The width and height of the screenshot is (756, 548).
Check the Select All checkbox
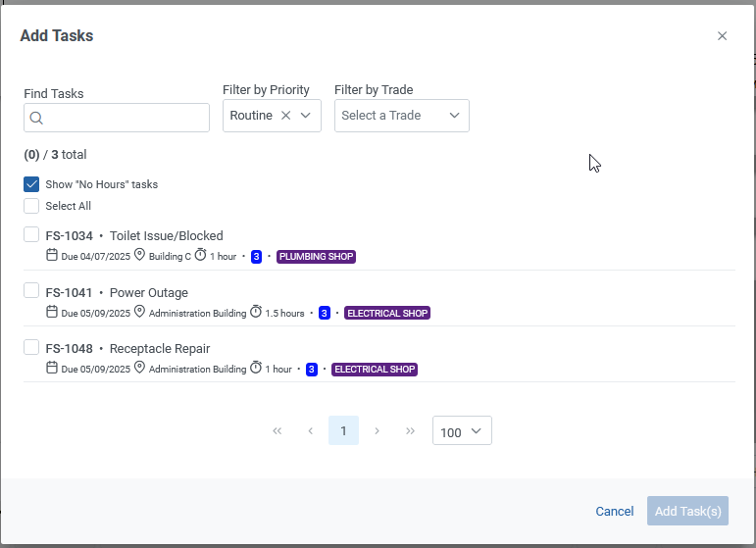31,206
